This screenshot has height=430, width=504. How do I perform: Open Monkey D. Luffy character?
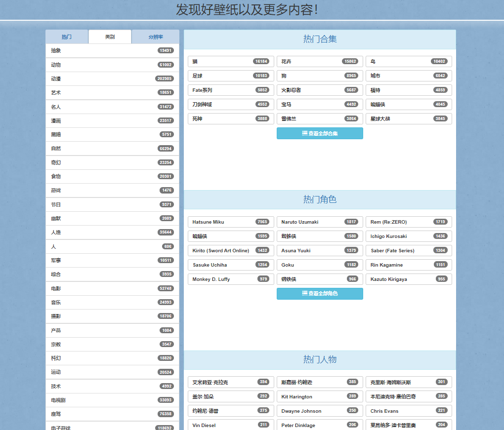231,279
